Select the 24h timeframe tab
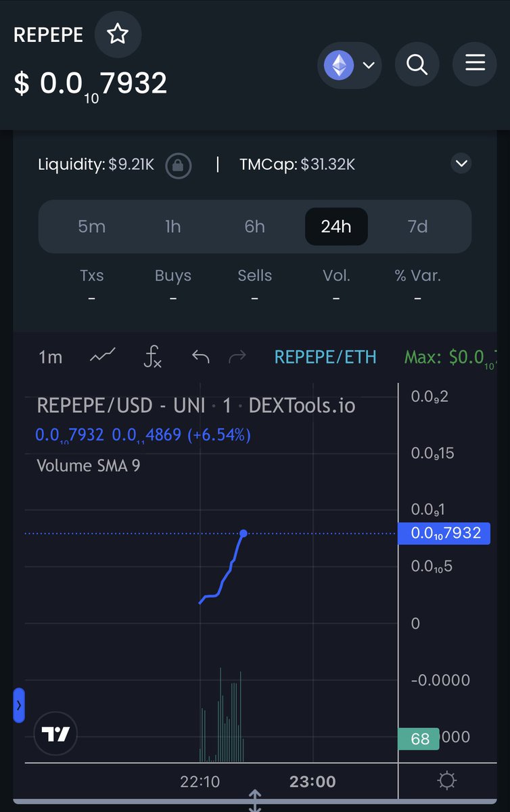The width and height of the screenshot is (510, 812). click(336, 226)
